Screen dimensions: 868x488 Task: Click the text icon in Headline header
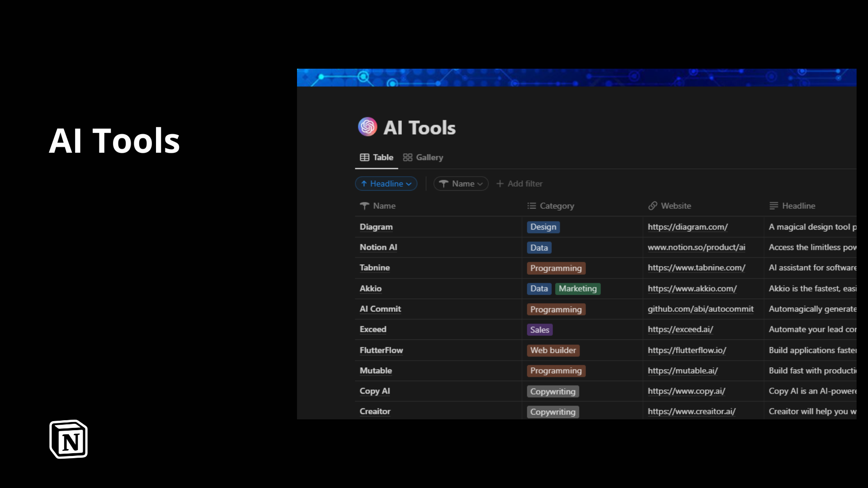tap(774, 206)
